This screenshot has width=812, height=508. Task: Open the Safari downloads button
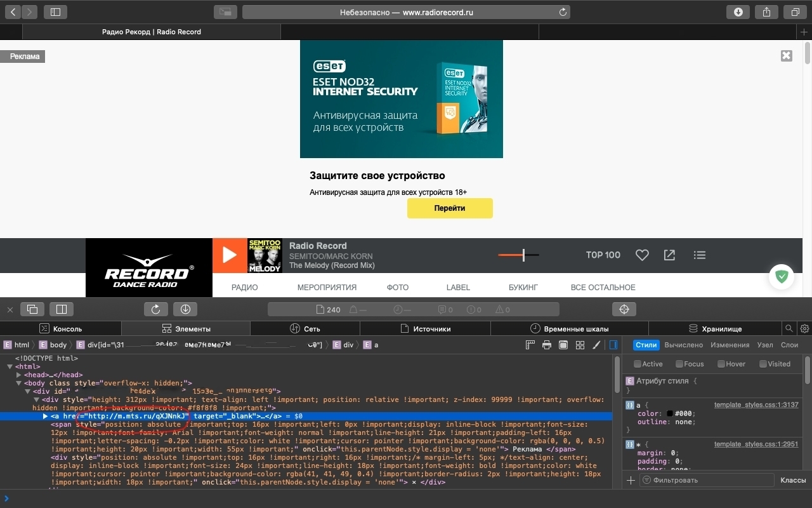pyautogui.click(x=738, y=12)
